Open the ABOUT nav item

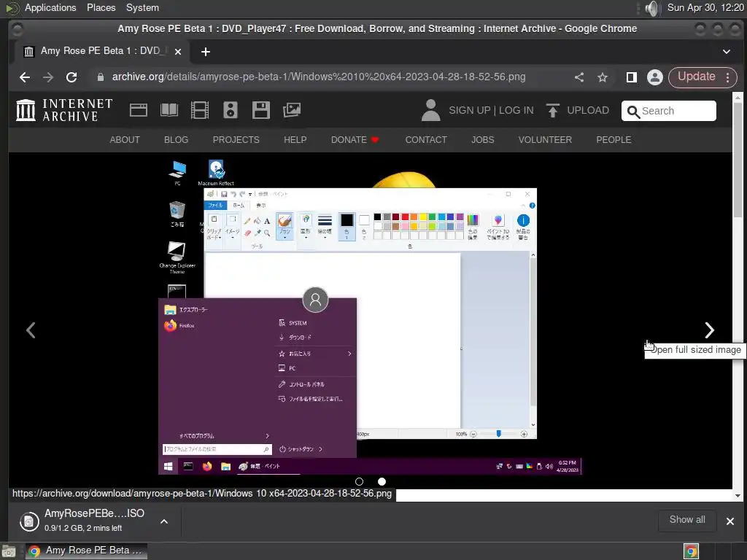(x=125, y=140)
